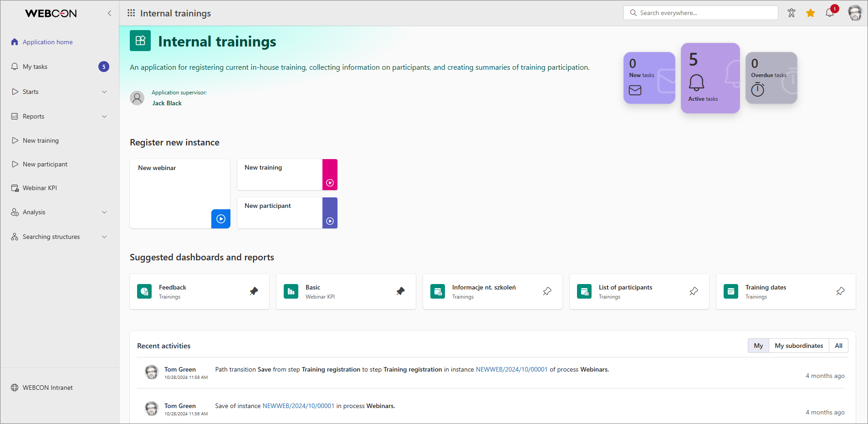Click the List of participants report icon
This screenshot has height=424, width=868.
(584, 291)
